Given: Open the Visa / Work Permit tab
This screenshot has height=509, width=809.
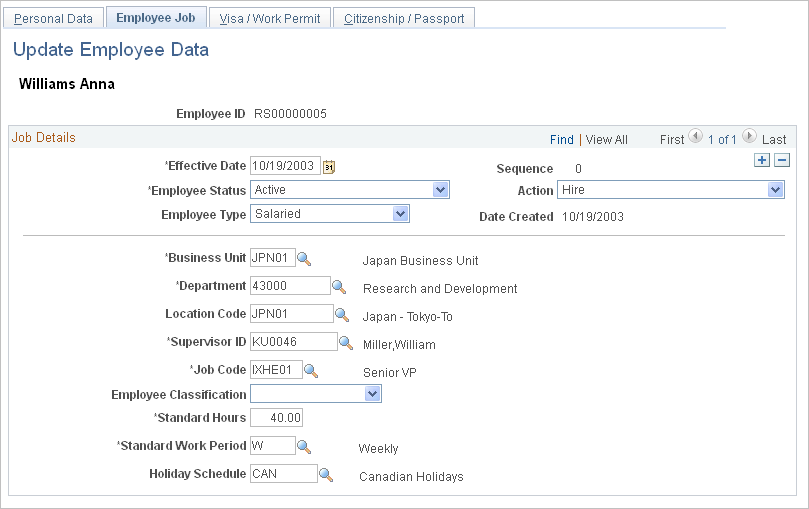Looking at the screenshot, I should pyautogui.click(x=270, y=19).
